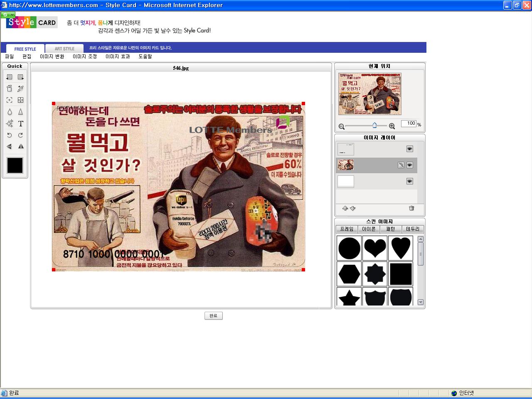Viewport: 532px width, 399px height.
Task: Select the blank white layer thumbnail
Action: coord(345,181)
